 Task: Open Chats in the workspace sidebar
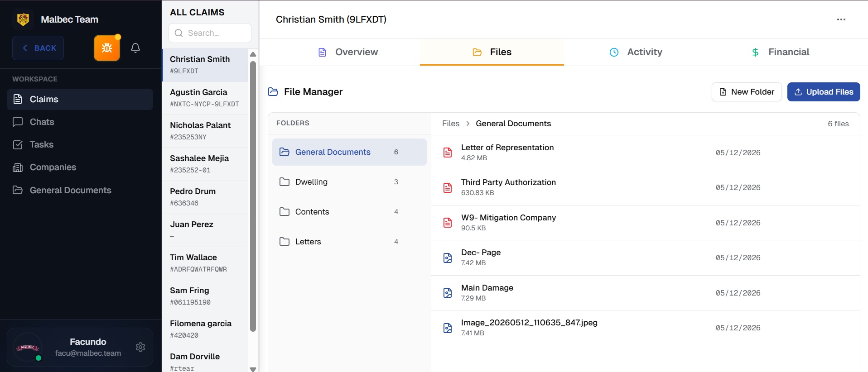click(x=80, y=122)
